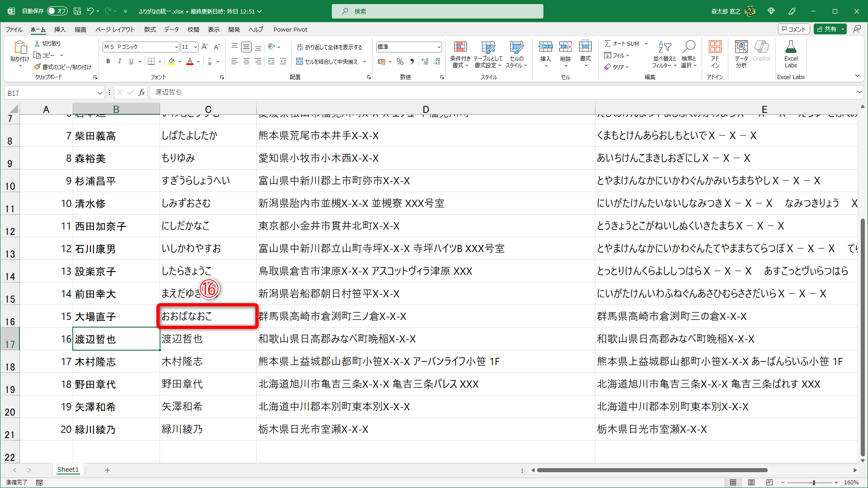Toggle bold formatting with the B button
868x488 pixels.
[x=108, y=61]
